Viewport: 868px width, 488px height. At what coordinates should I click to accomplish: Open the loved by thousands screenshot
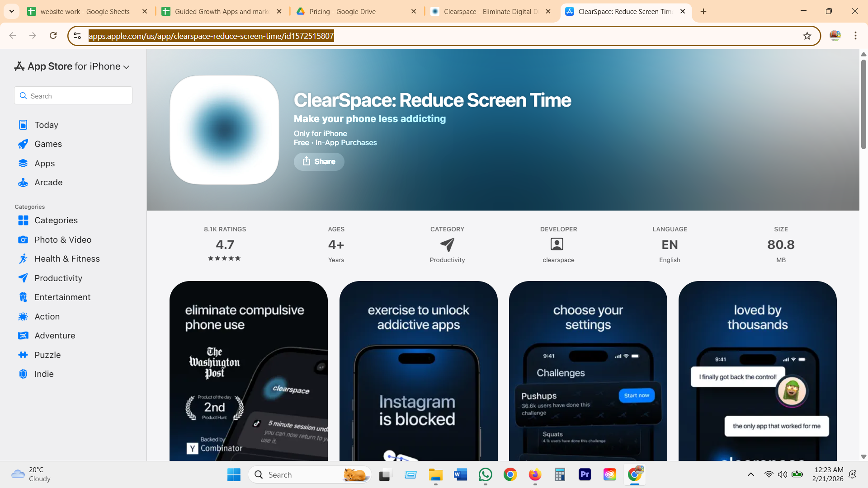[x=758, y=371]
